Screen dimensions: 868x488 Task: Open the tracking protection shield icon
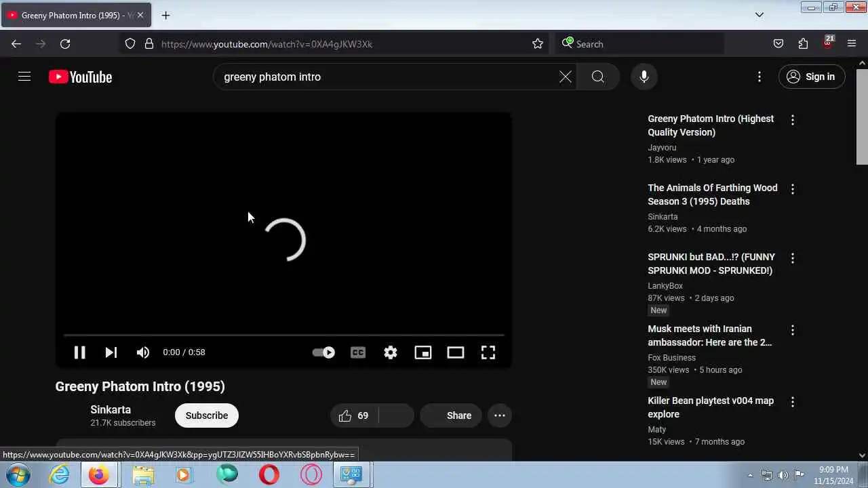pos(130,44)
